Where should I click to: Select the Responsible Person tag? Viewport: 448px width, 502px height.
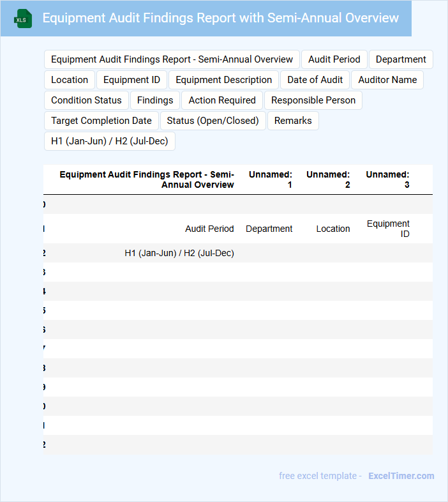[313, 100]
